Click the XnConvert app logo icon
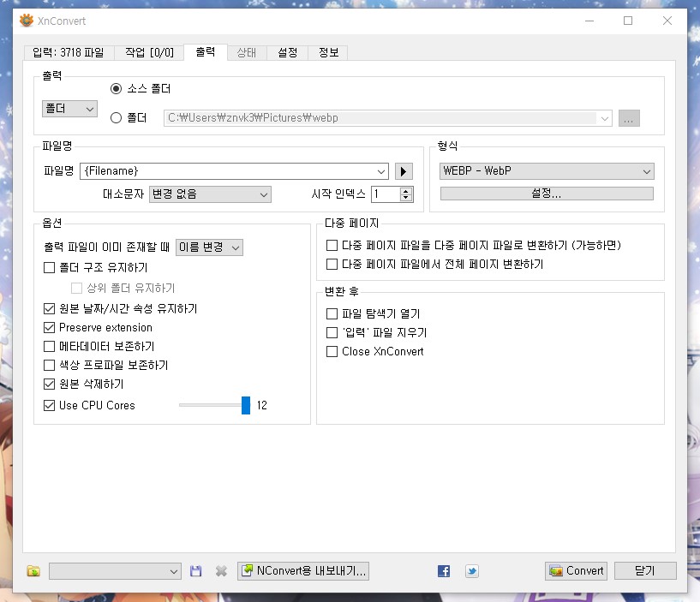Image resolution: width=700 pixels, height=602 pixels. point(27,20)
